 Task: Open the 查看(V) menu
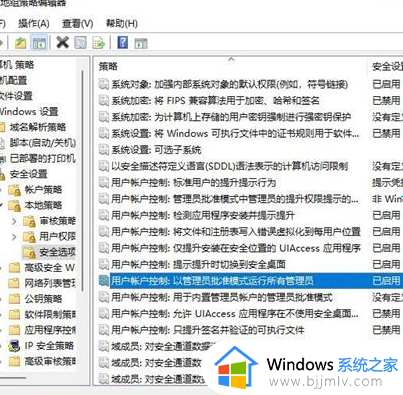[78, 24]
